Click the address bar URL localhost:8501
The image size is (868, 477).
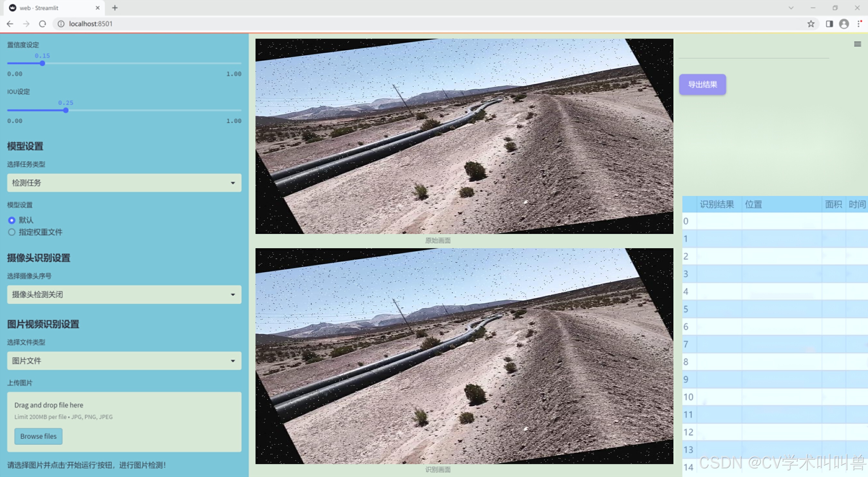(91, 24)
